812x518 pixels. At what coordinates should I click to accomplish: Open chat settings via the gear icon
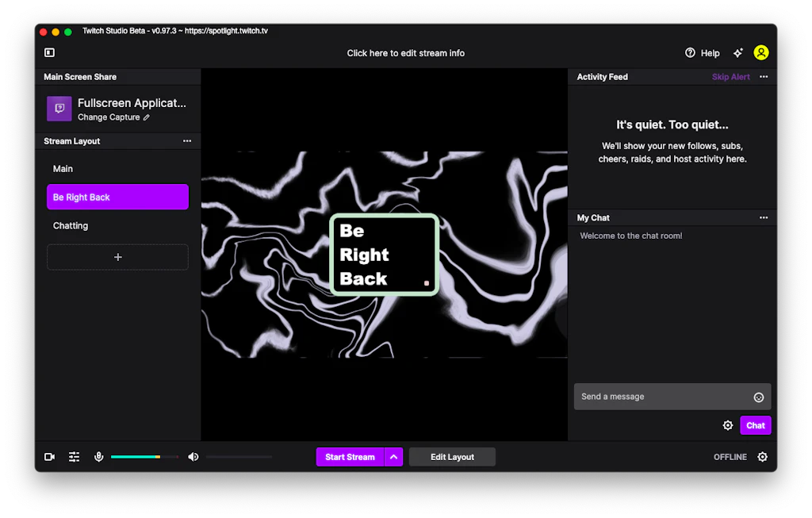(728, 425)
